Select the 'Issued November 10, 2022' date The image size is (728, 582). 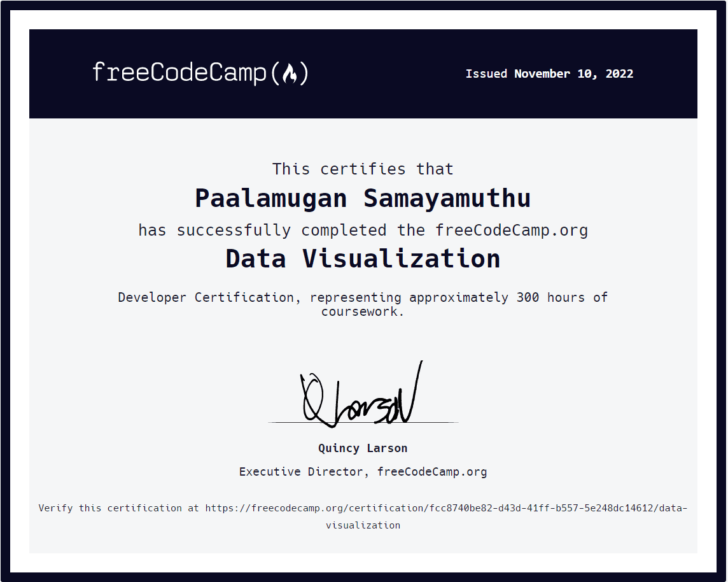click(x=549, y=74)
